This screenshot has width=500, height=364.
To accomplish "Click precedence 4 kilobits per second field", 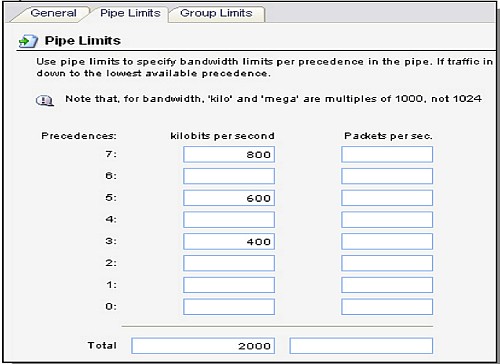I will (229, 220).
